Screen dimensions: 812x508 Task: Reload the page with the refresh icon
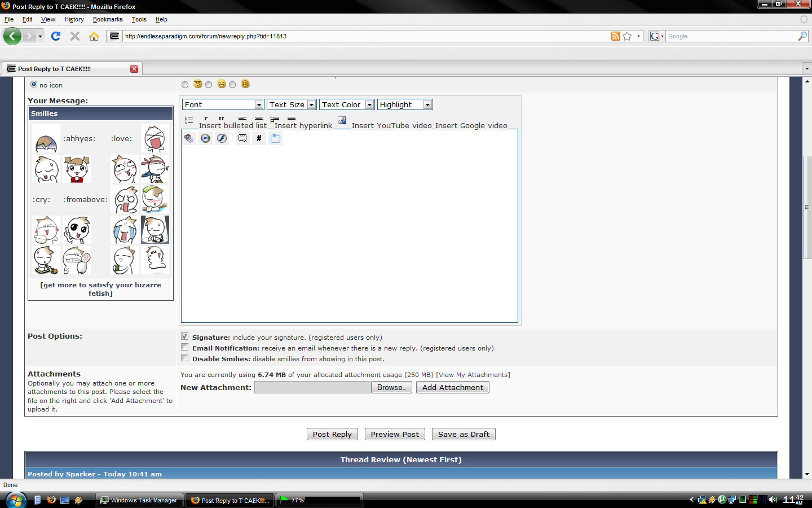(x=56, y=36)
